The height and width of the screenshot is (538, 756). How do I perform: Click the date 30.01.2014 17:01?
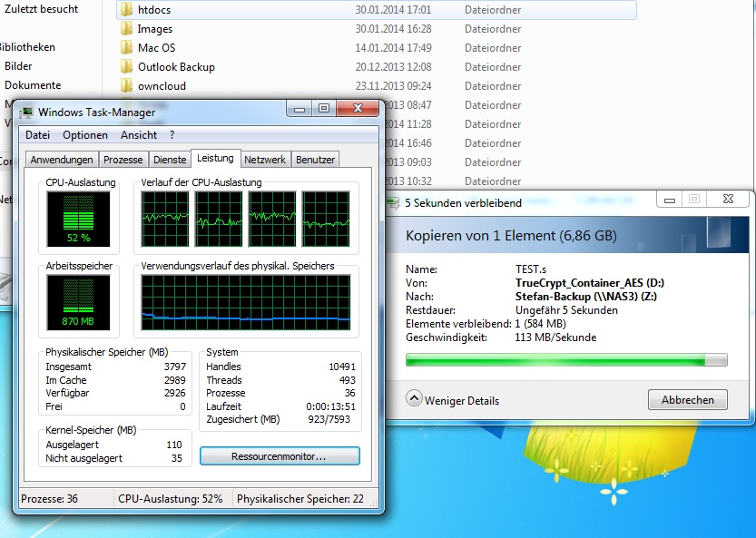pyautogui.click(x=394, y=10)
